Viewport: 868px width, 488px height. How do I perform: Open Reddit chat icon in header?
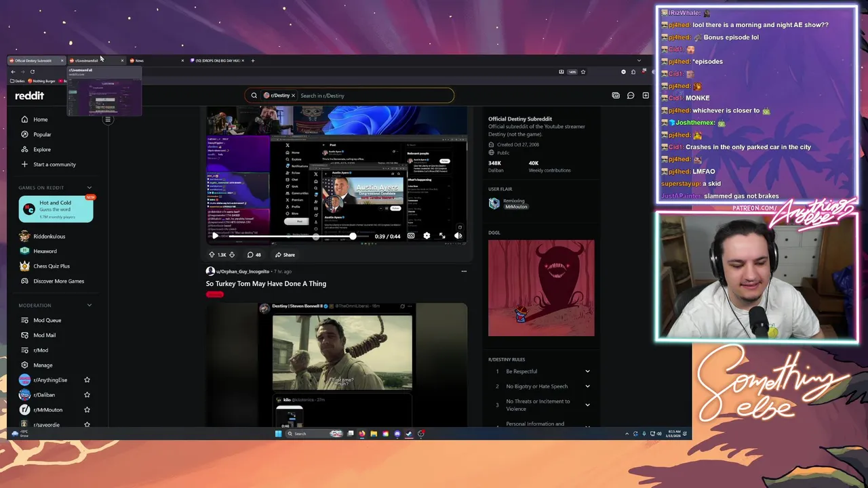click(x=631, y=96)
